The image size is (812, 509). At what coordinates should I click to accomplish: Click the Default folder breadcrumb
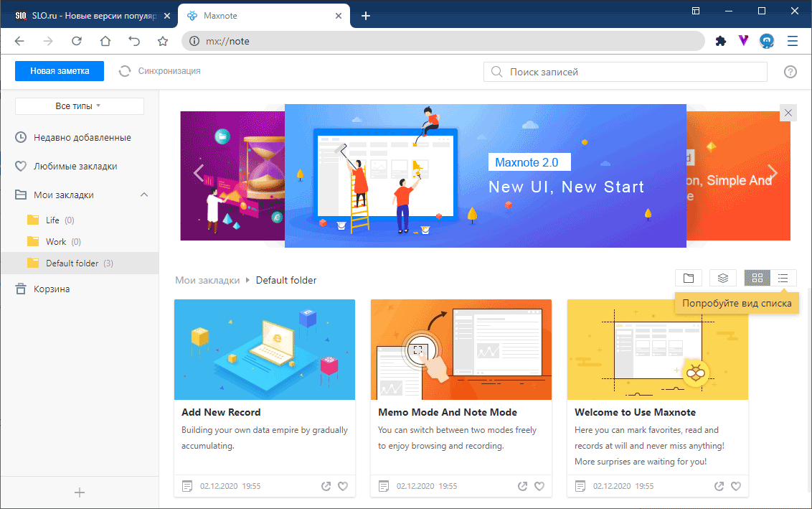click(x=286, y=281)
